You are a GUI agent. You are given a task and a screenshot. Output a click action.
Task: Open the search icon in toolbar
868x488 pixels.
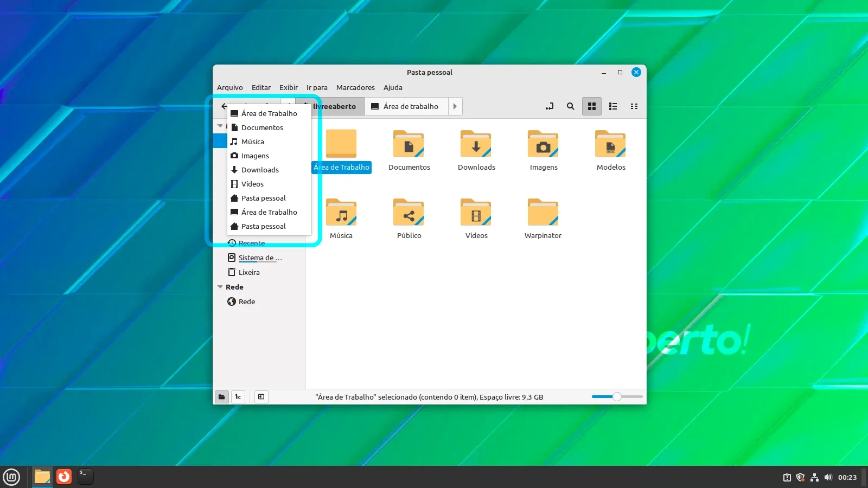[x=570, y=106]
